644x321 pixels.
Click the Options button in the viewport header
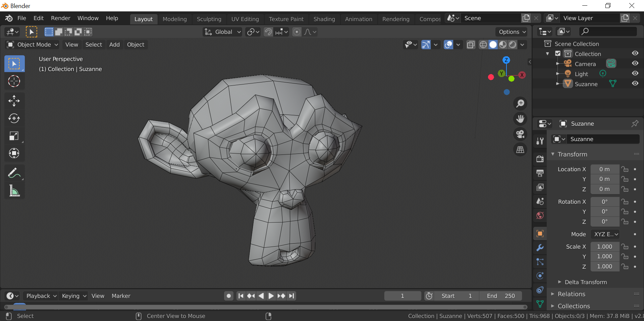click(511, 32)
